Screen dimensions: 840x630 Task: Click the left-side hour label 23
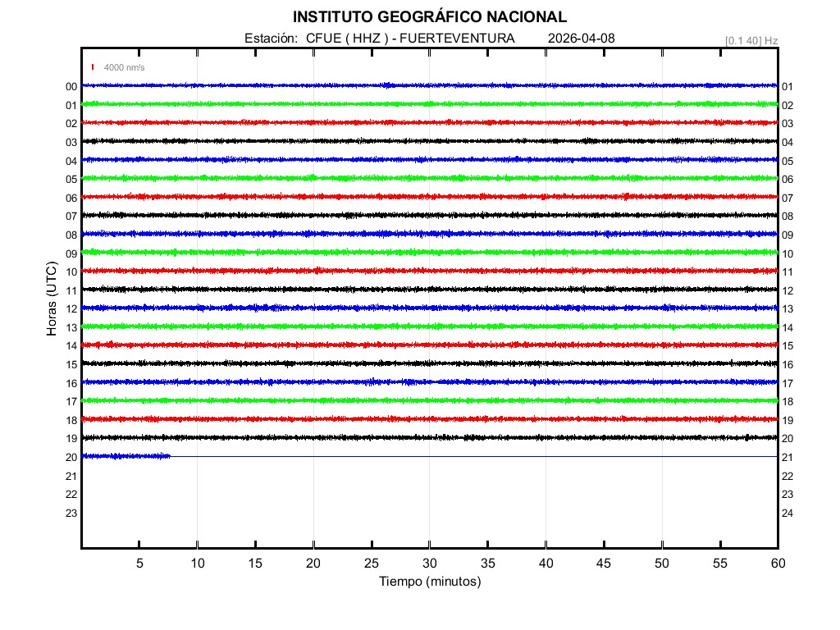point(71,514)
